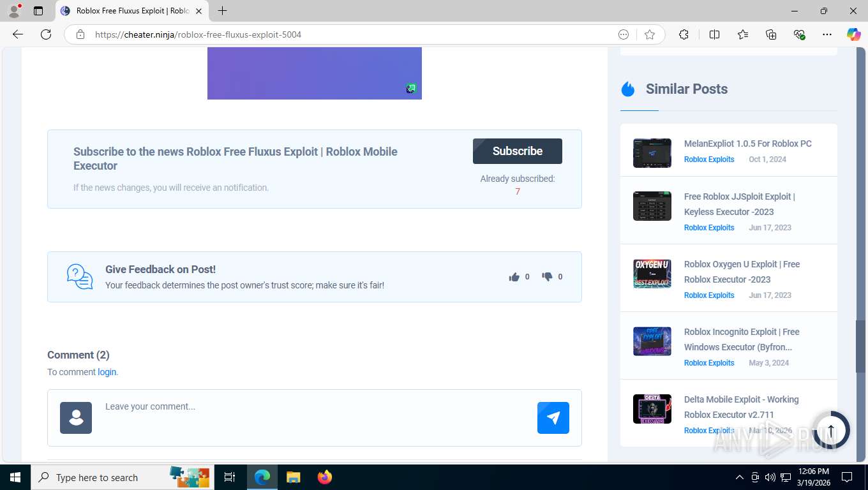Reload the page with refresh icon

point(46,34)
